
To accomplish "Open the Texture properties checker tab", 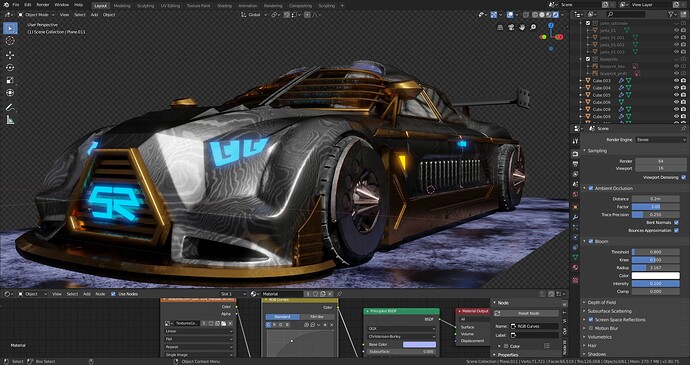I will 575,280.
